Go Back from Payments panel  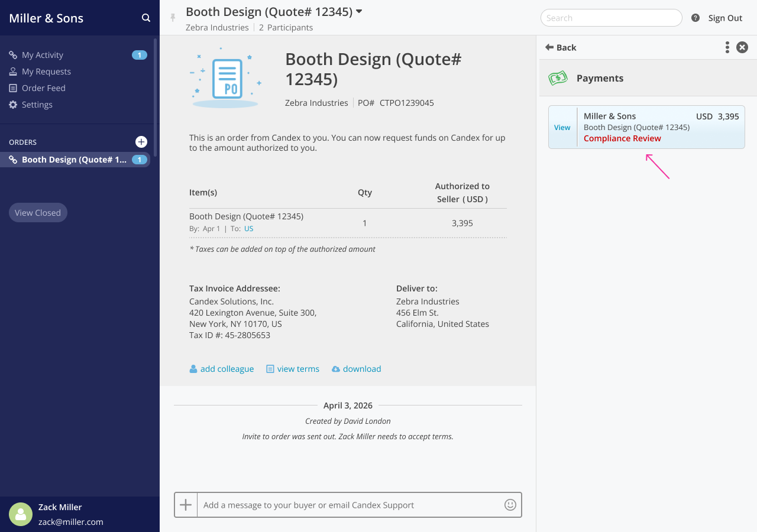point(561,47)
